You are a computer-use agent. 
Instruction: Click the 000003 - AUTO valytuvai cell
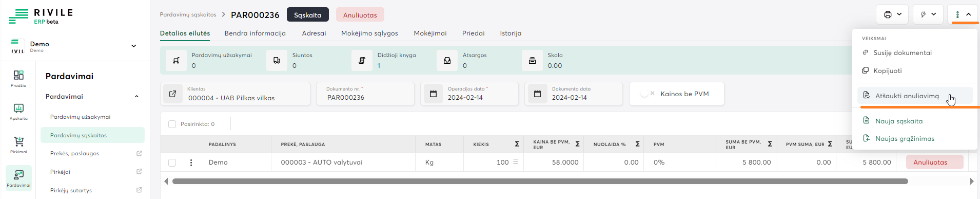click(x=343, y=162)
